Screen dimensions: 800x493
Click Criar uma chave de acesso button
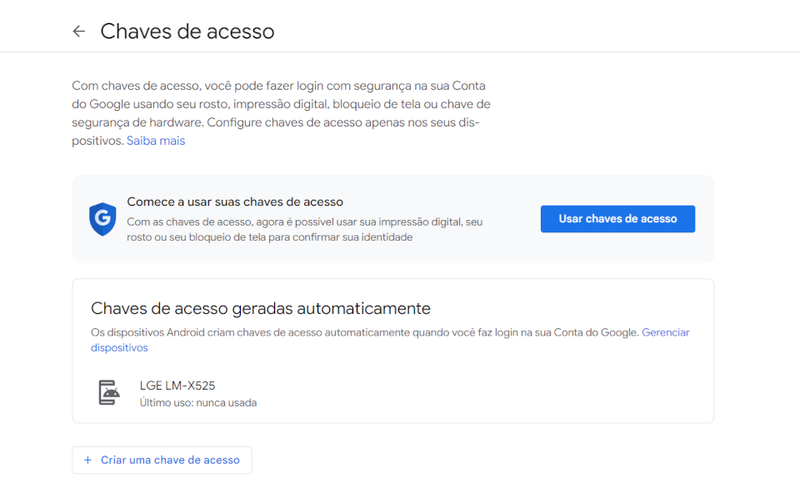tap(162, 460)
